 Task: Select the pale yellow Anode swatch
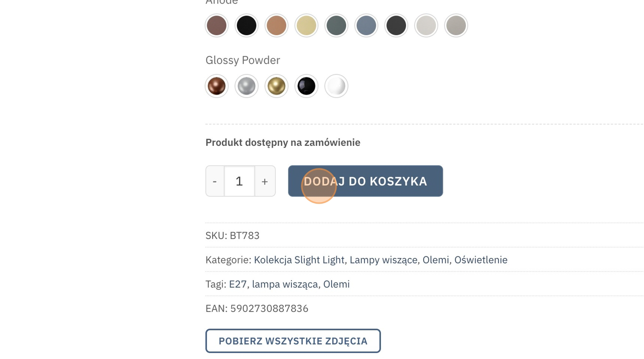(306, 26)
